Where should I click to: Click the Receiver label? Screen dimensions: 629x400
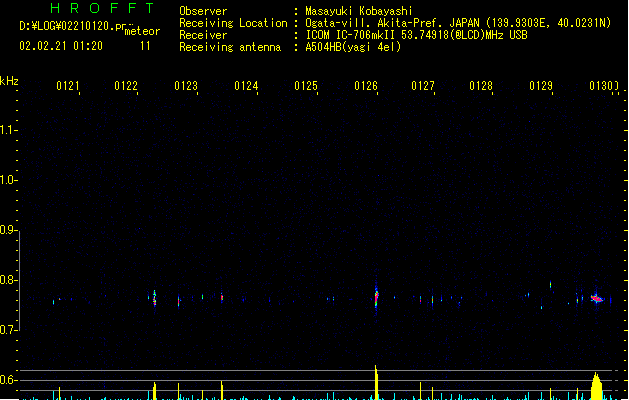click(x=203, y=35)
